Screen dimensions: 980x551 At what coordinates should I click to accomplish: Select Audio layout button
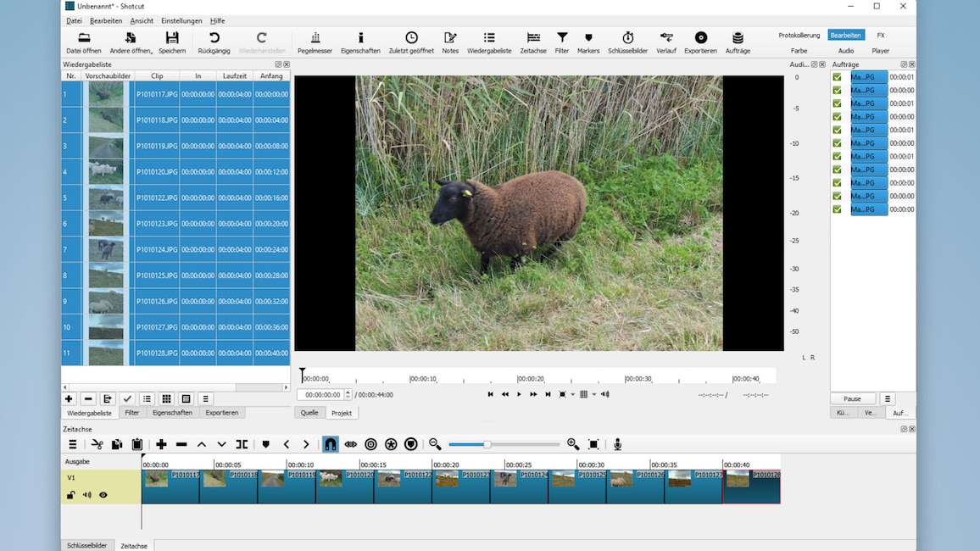coord(845,51)
